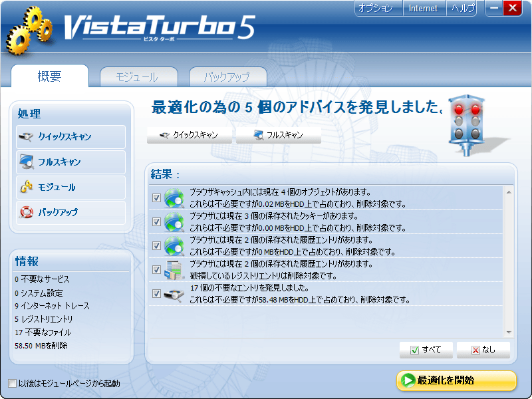Image resolution: width=532 pixels, height=399 pixels.
Task: Click the sidebar フルスキャン button
Action: [71, 162]
